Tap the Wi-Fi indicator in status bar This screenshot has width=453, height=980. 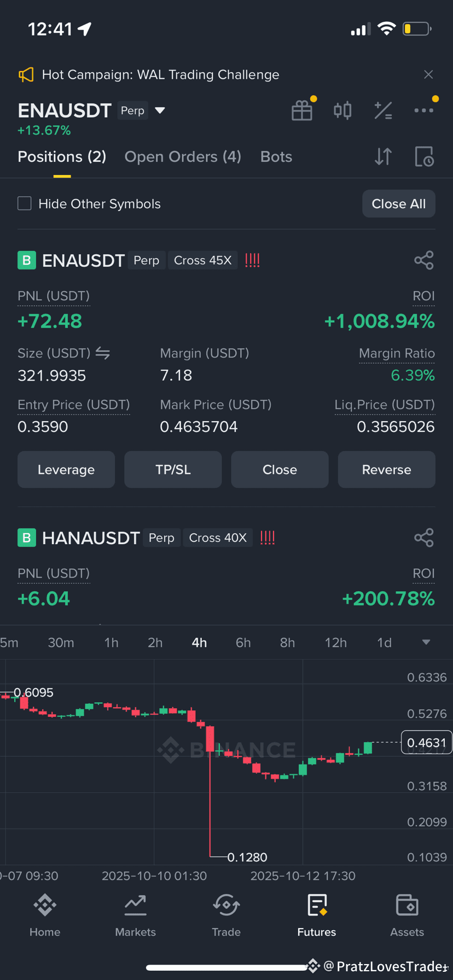387,28
